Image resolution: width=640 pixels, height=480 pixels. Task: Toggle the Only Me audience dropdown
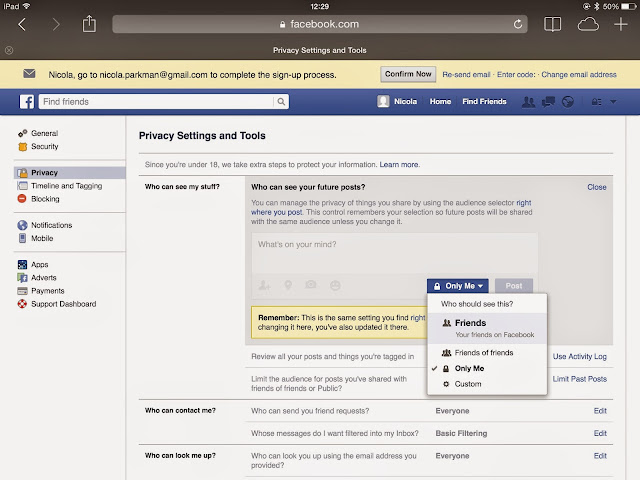tap(458, 286)
